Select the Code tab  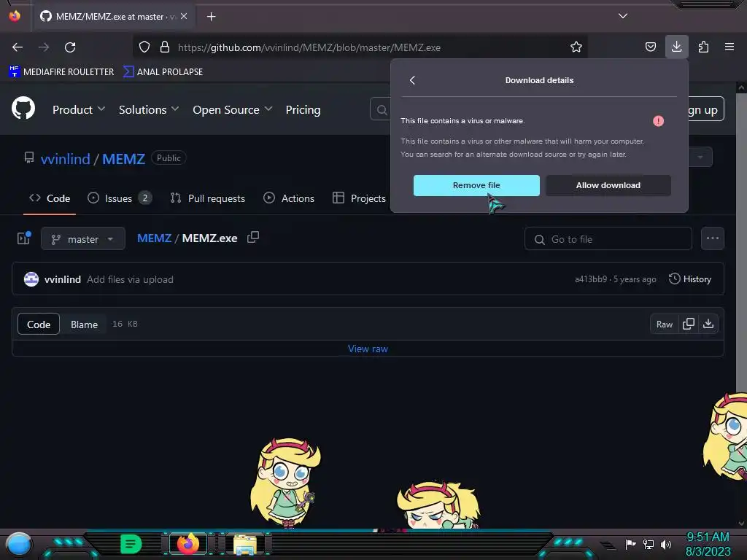[50, 198]
